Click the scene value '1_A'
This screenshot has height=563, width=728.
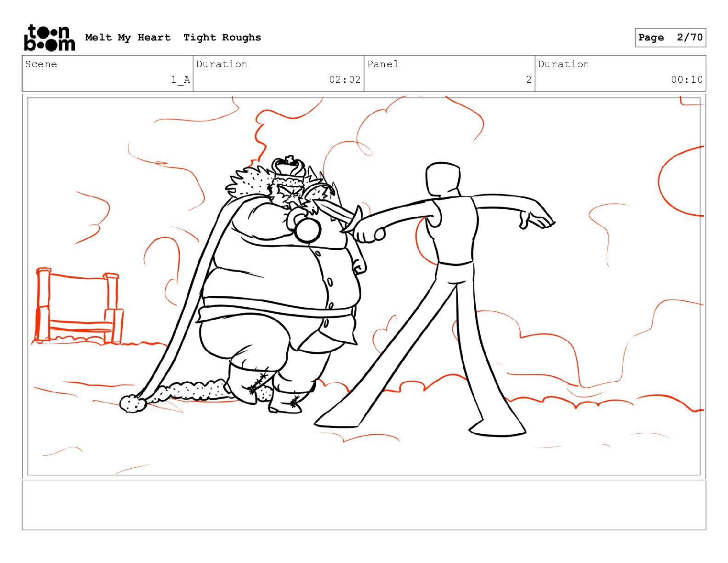[x=181, y=80]
